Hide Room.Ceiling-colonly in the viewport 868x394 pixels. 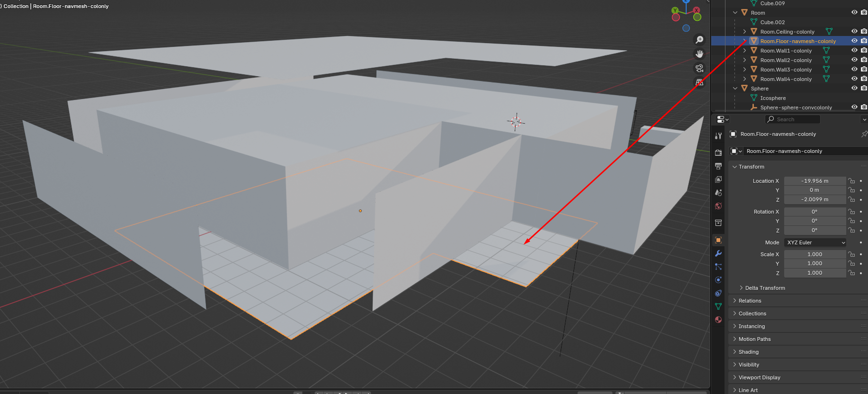tap(854, 32)
